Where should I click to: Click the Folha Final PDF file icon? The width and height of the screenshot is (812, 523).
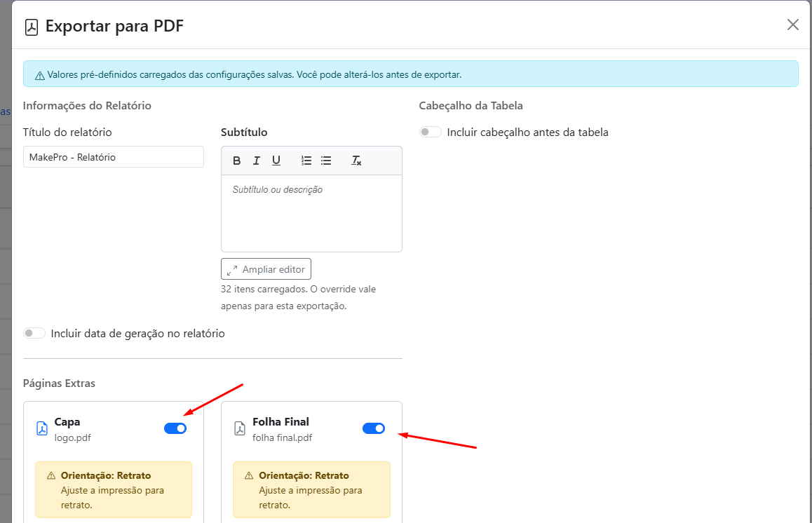coord(239,428)
